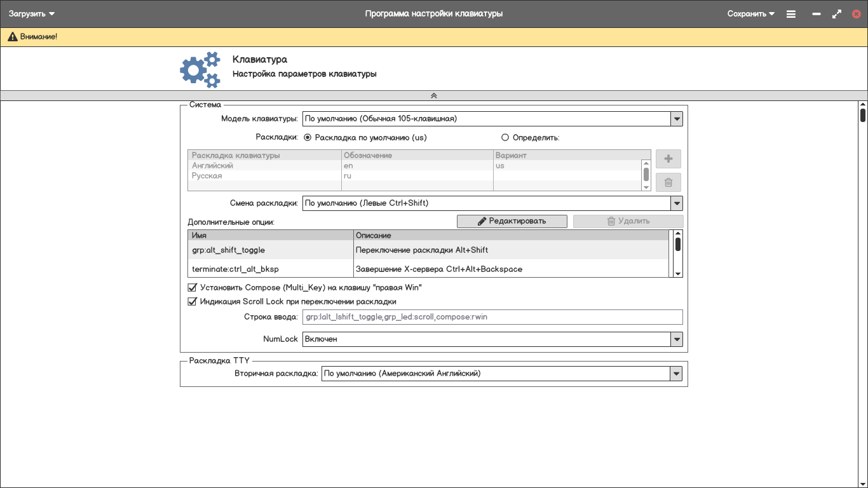The width and height of the screenshot is (868, 488).
Task: Disable Scroll Lock indication checkbox
Action: pos(193,302)
